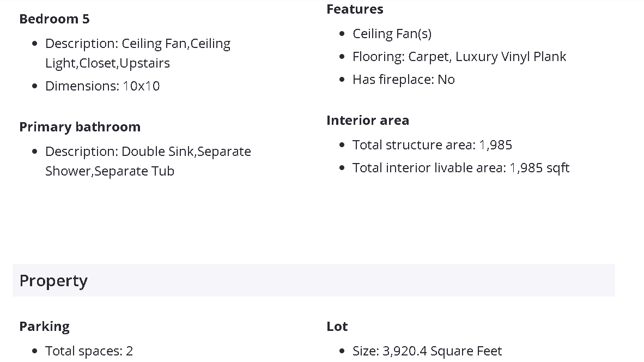Click the Features heading
The width and height of the screenshot is (644, 362).
click(355, 9)
